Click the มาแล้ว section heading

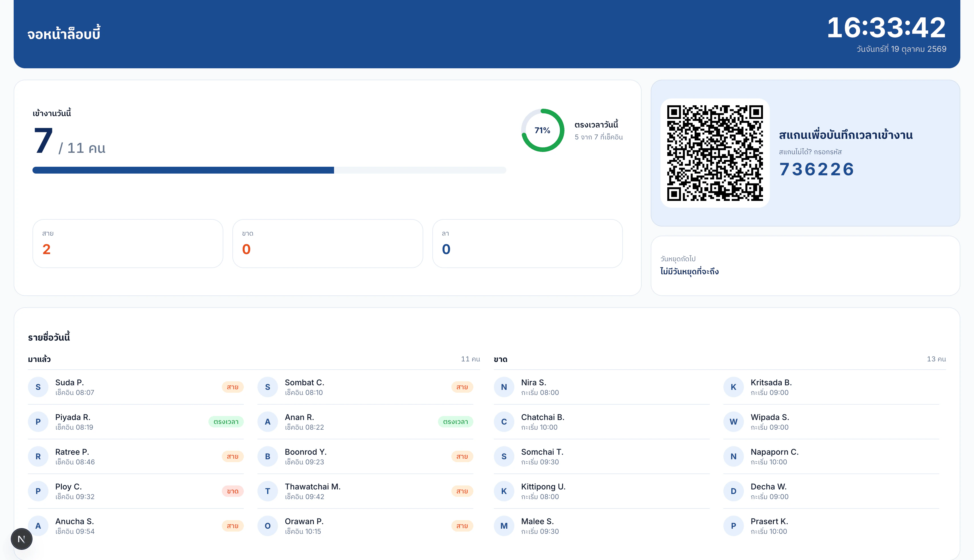coord(39,359)
